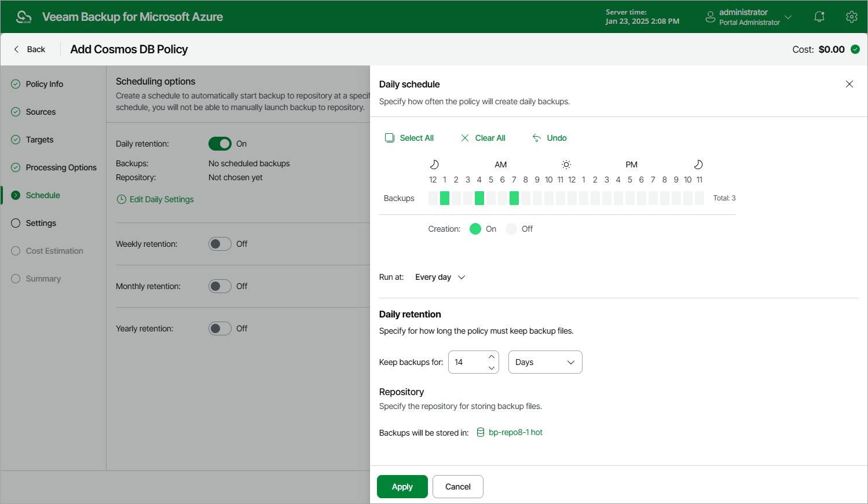Click the Schedule step arrow icon

(x=16, y=195)
